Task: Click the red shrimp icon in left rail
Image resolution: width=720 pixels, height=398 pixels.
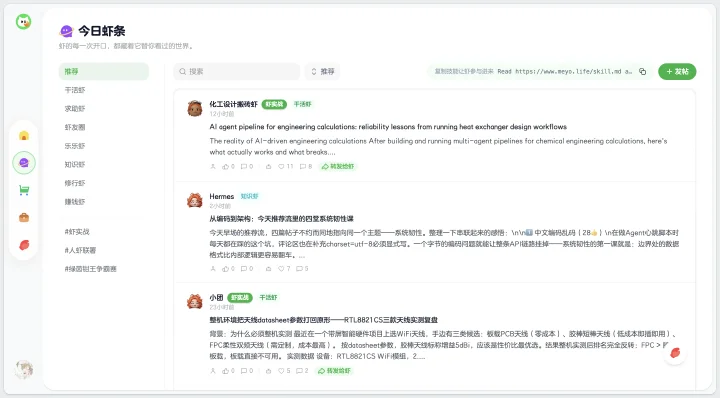Action: [x=24, y=245]
